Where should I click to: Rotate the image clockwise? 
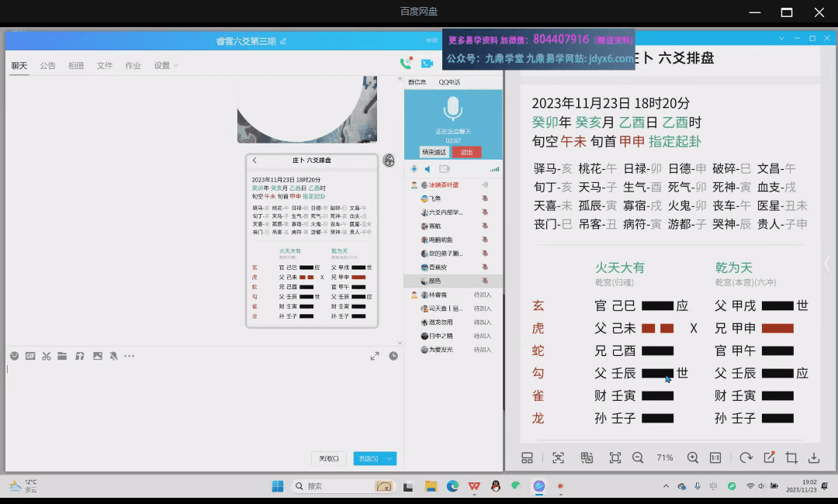[x=746, y=457]
